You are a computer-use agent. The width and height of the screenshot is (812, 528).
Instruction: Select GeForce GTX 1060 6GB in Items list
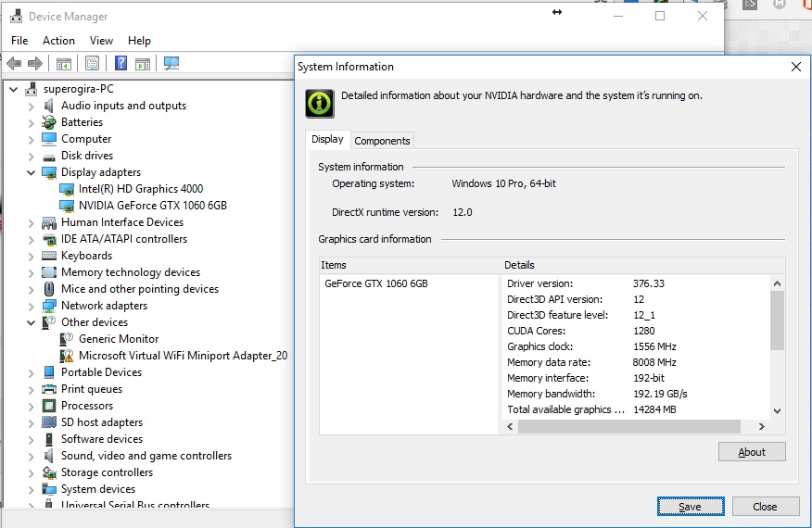tap(376, 283)
